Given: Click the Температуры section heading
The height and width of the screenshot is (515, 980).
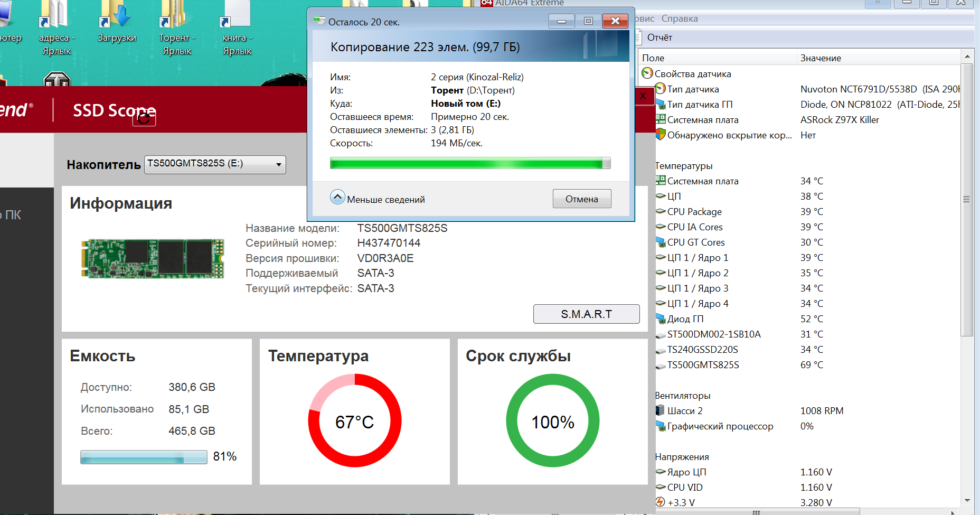Looking at the screenshot, I should coord(684,166).
